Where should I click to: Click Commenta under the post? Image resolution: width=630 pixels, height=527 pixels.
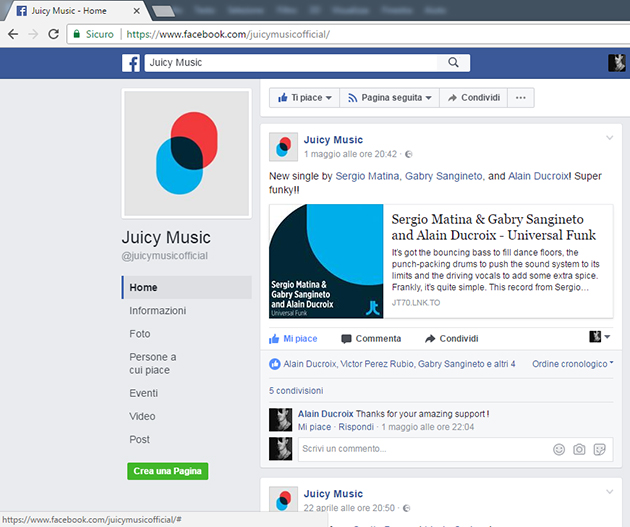371,339
